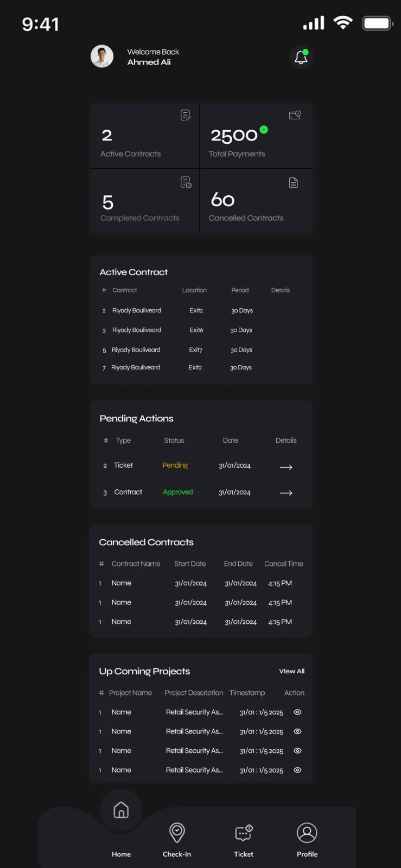Image resolution: width=401 pixels, height=868 pixels.
Task: Switch to the Check-In tab
Action: pos(177,840)
